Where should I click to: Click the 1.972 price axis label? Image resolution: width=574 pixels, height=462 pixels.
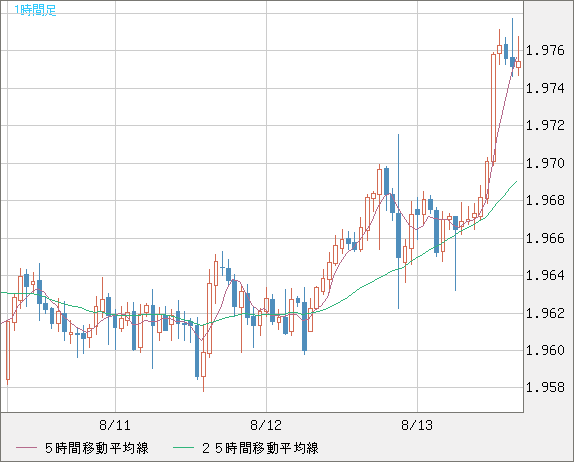tap(545, 125)
